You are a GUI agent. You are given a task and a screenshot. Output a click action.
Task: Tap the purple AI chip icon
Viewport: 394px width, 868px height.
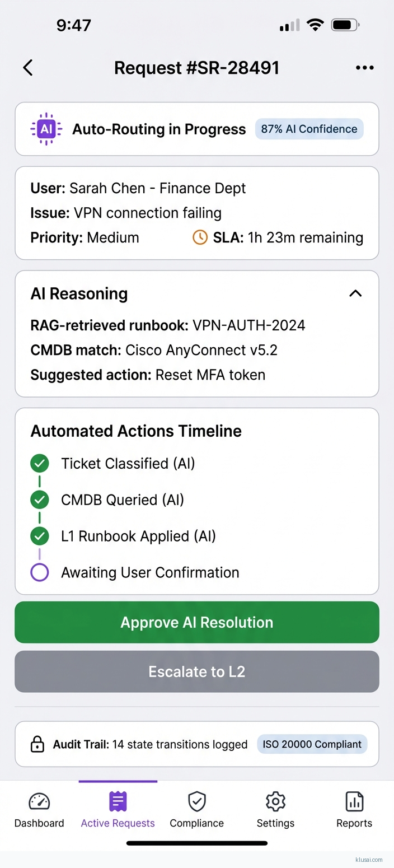point(46,129)
